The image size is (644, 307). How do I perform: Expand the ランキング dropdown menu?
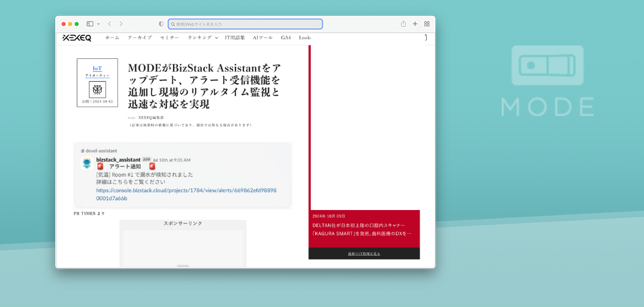pos(202,37)
